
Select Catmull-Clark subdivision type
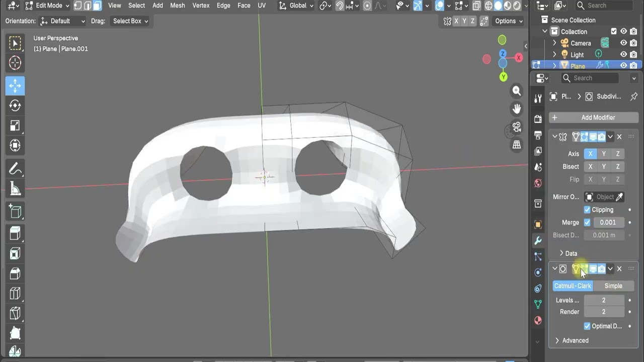click(x=573, y=286)
